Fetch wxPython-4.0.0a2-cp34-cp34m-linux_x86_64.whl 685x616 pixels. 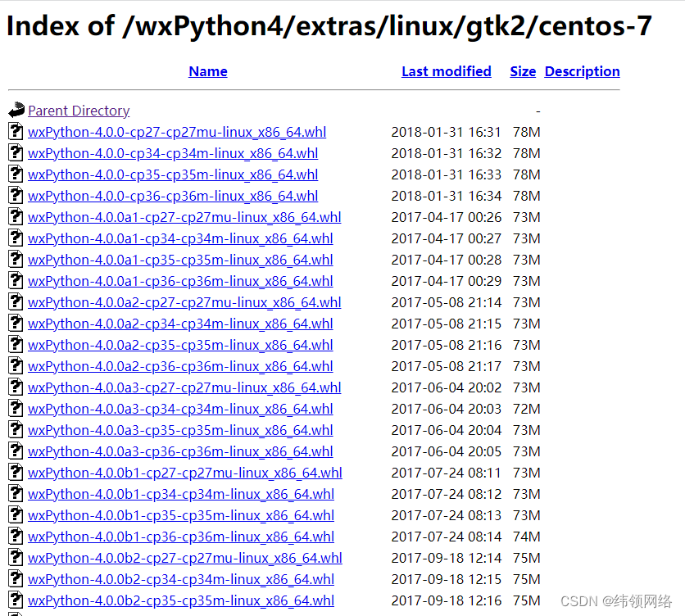pyautogui.click(x=180, y=324)
